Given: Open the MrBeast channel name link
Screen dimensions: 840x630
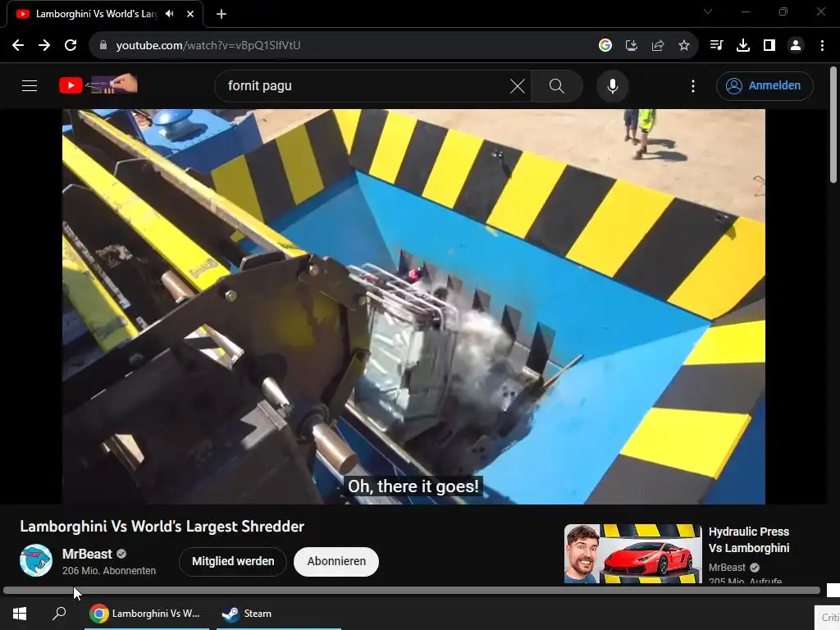Looking at the screenshot, I should [87, 554].
